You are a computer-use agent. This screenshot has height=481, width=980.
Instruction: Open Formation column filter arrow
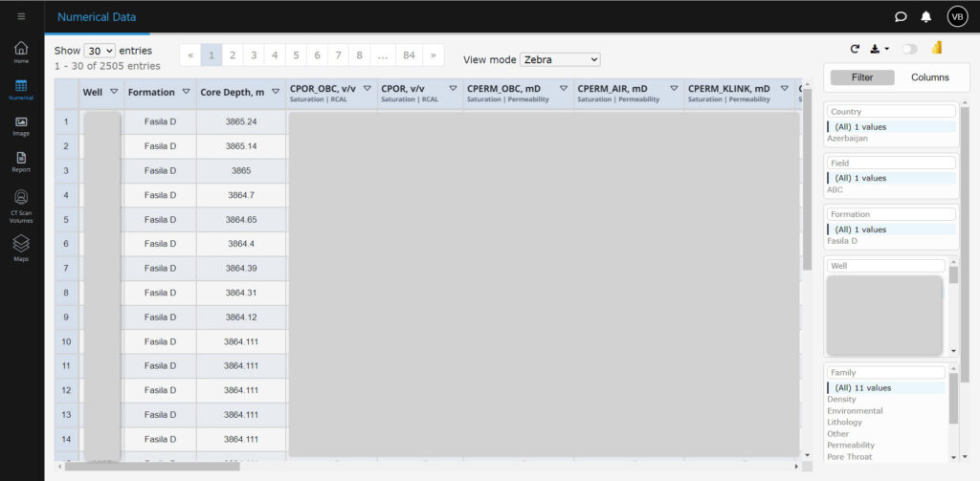coord(184,92)
